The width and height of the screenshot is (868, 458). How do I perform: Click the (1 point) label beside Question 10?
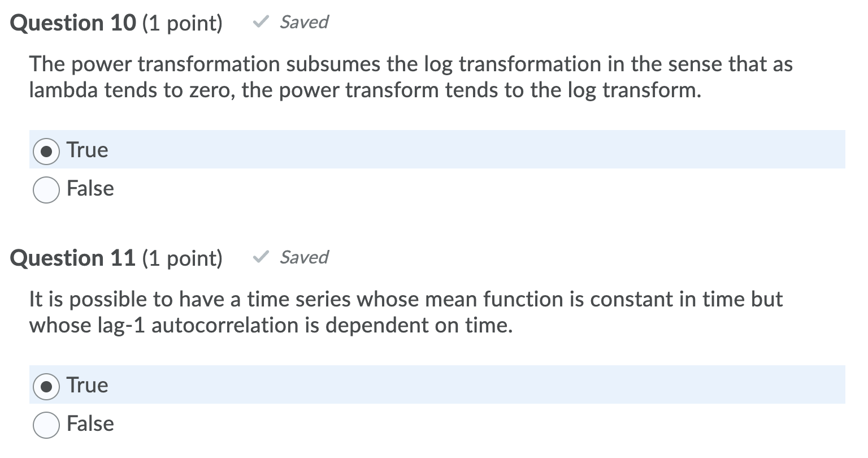tap(182, 23)
